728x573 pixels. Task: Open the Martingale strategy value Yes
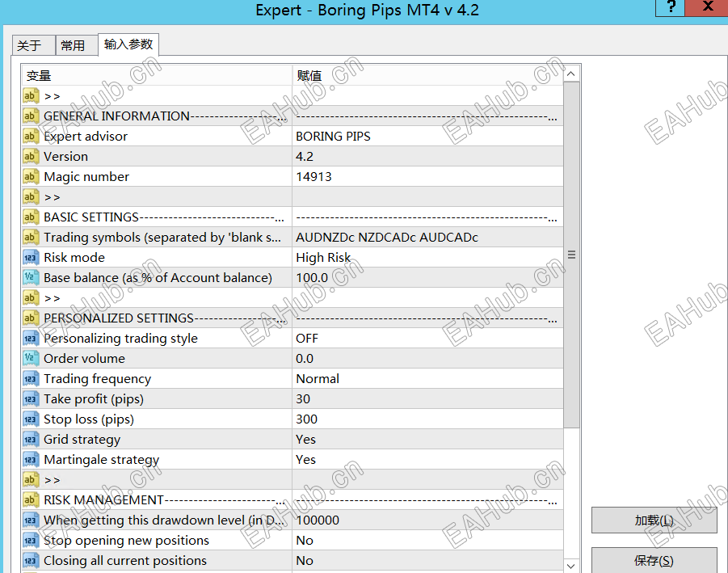tap(427, 459)
